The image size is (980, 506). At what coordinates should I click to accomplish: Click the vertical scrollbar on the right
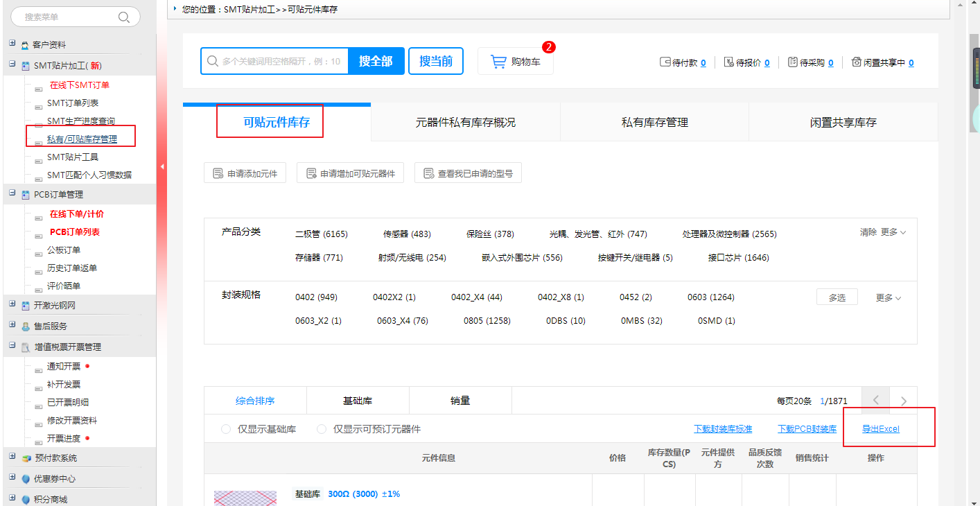pos(974,277)
